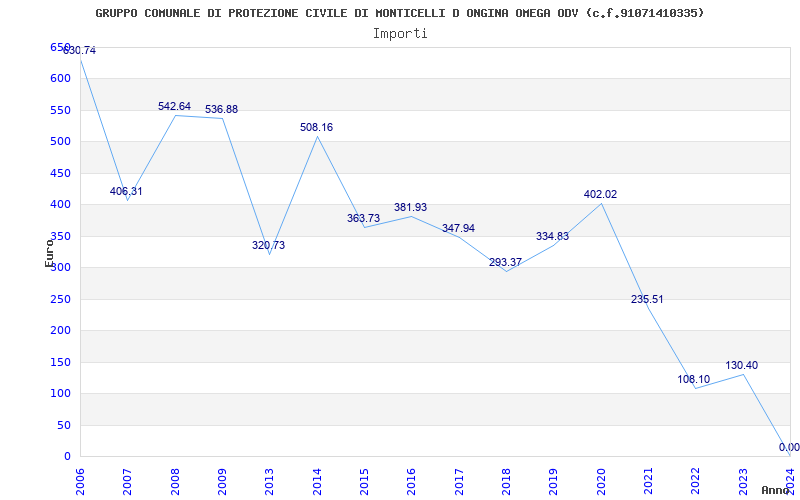Select the 2020 x-axis year label

tap(601, 482)
